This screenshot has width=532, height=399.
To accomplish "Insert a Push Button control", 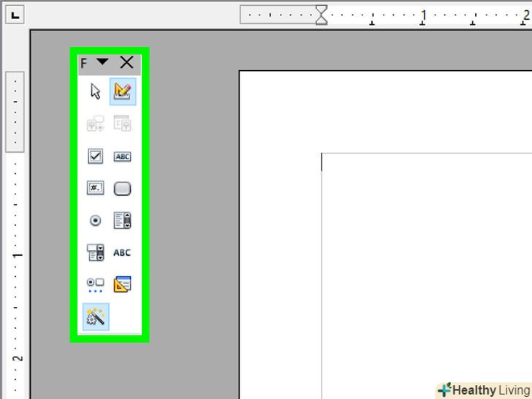I will (123, 189).
